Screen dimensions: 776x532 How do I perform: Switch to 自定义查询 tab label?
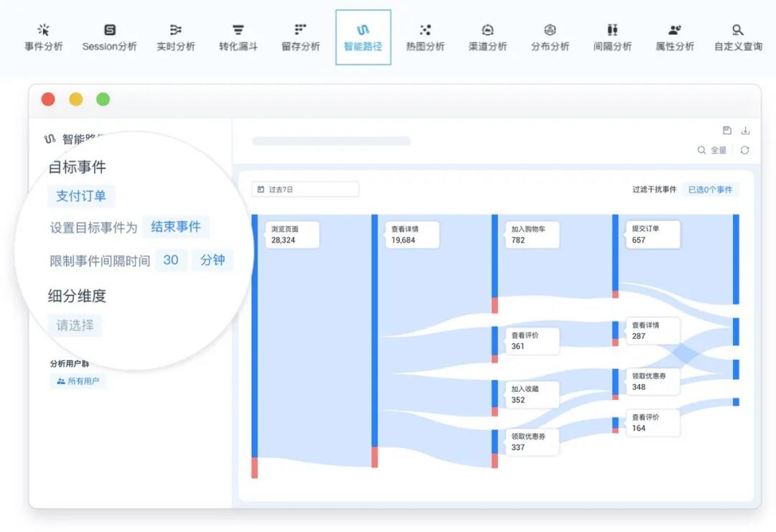tap(738, 47)
